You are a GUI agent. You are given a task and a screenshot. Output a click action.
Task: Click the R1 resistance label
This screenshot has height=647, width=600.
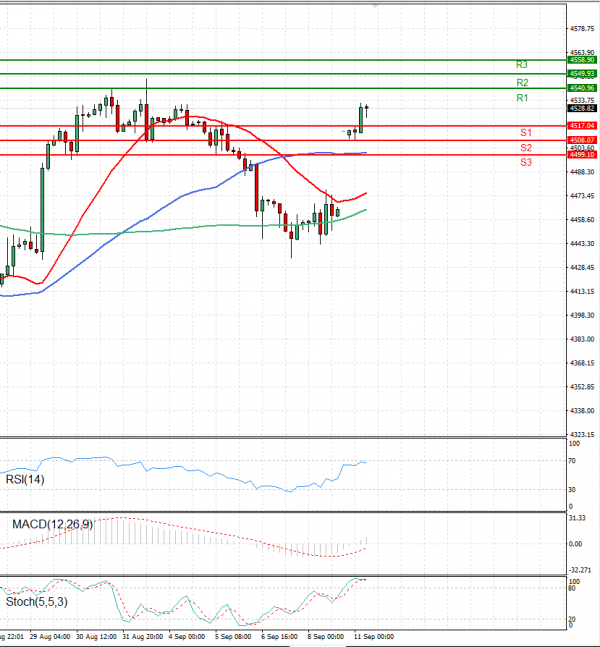coord(522,98)
